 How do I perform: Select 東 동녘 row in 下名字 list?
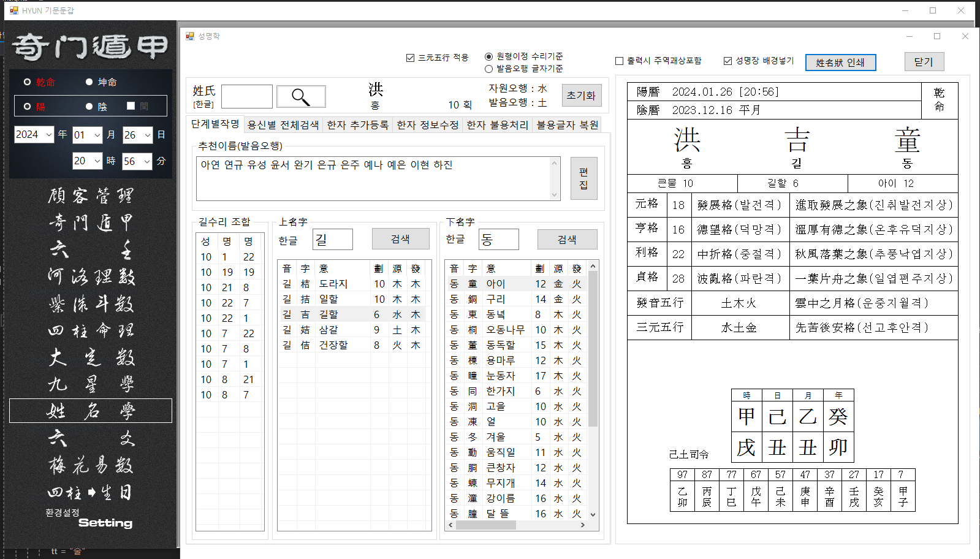click(517, 314)
